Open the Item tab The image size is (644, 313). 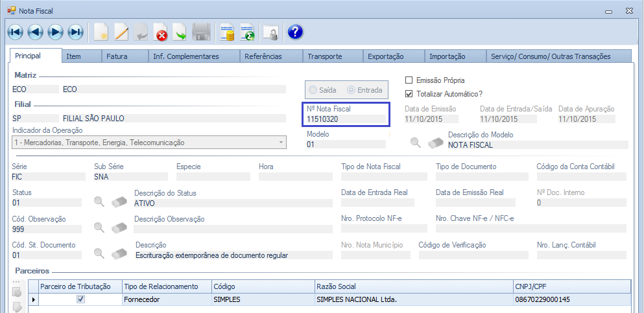point(81,56)
